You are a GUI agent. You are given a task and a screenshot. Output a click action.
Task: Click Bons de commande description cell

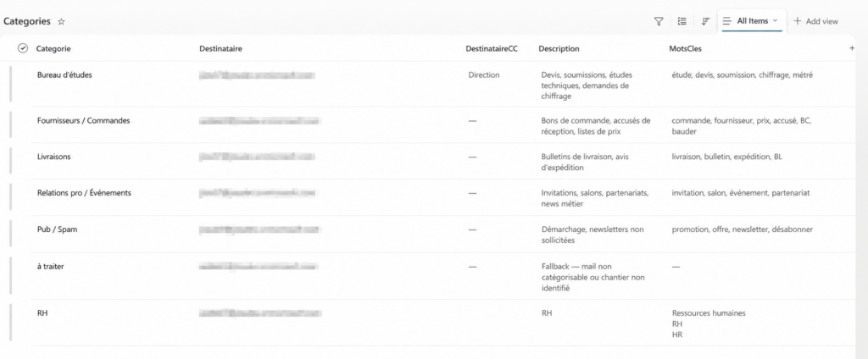coord(596,126)
